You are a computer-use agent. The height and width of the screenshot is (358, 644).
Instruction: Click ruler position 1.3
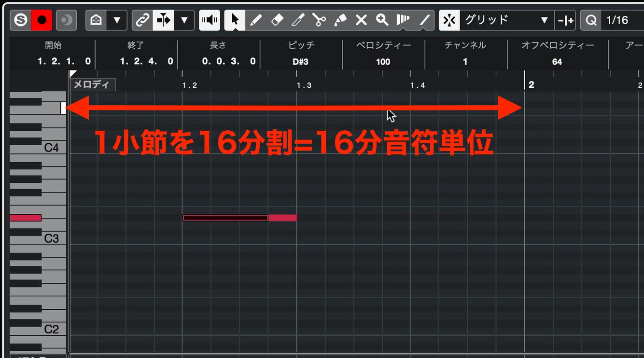(304, 85)
